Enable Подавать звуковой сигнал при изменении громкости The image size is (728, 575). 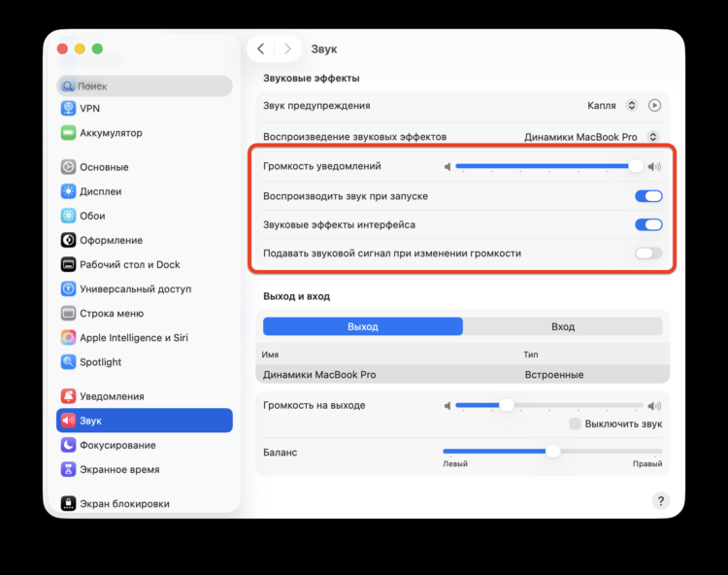648,254
